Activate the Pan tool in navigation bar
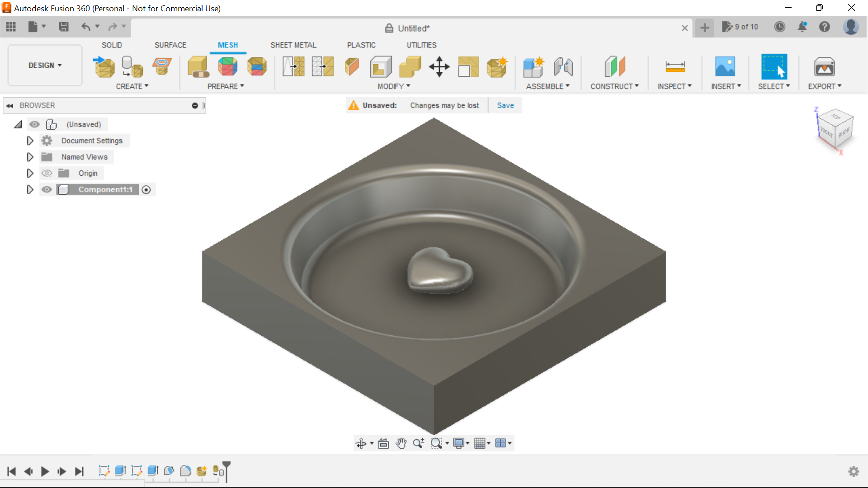 click(x=401, y=443)
